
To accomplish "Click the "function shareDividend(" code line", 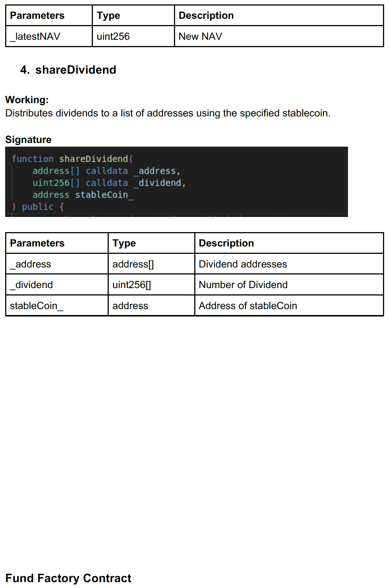I will tap(72, 159).
